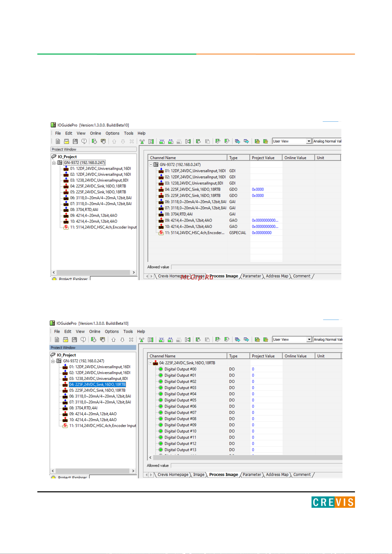Viewport: 392px width, 554px height.
Task: Select module 09: 4214 4AO in lower tree
Action: pos(93,414)
